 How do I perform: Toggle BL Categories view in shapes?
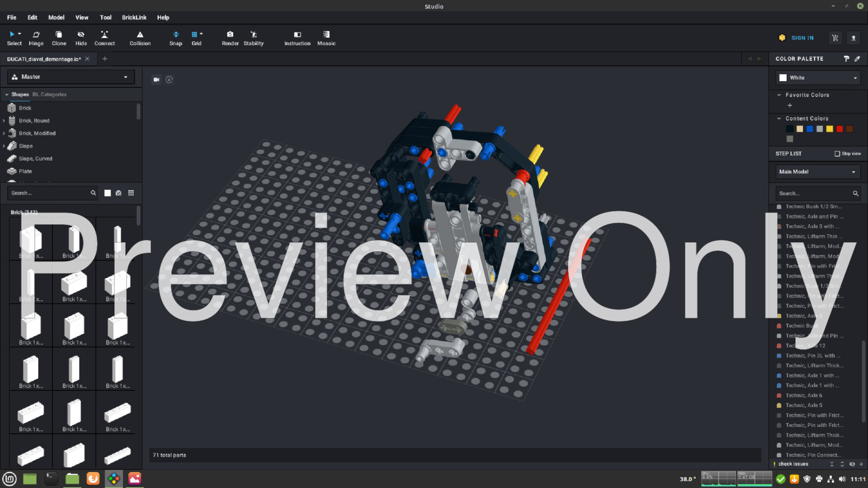[x=49, y=94]
